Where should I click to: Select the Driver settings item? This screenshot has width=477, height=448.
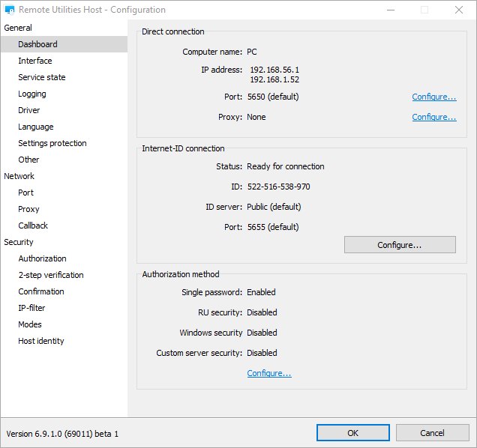click(x=29, y=110)
